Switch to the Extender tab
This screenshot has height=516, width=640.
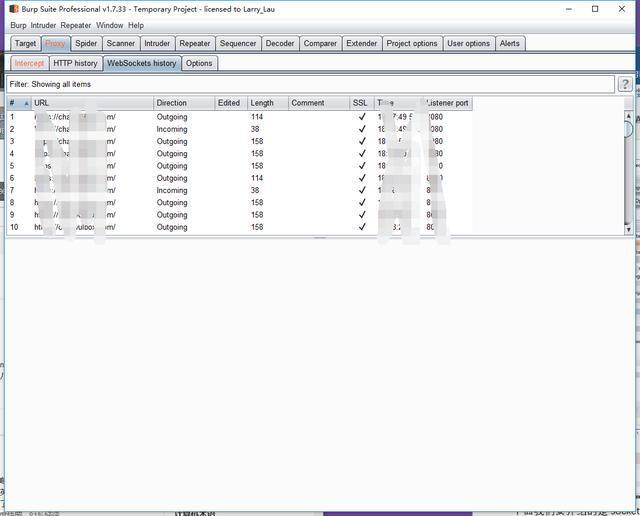point(362,43)
